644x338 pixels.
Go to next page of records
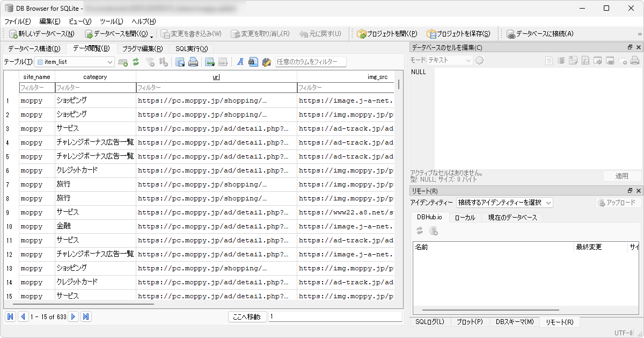tap(74, 317)
